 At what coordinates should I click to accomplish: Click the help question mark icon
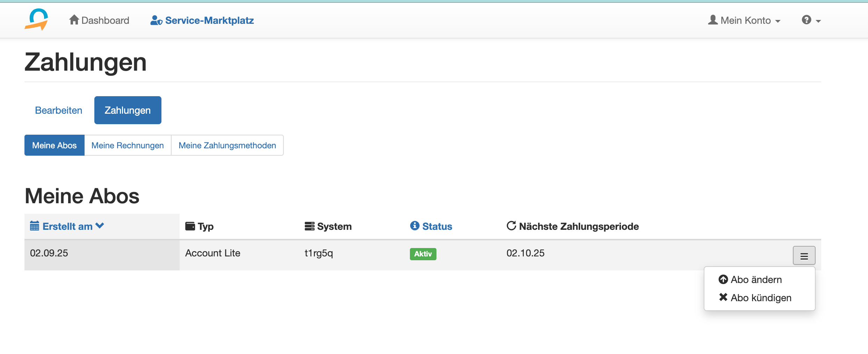806,20
